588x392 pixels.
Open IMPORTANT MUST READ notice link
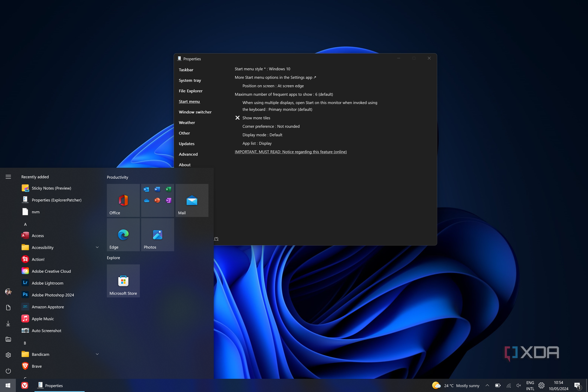coord(291,152)
